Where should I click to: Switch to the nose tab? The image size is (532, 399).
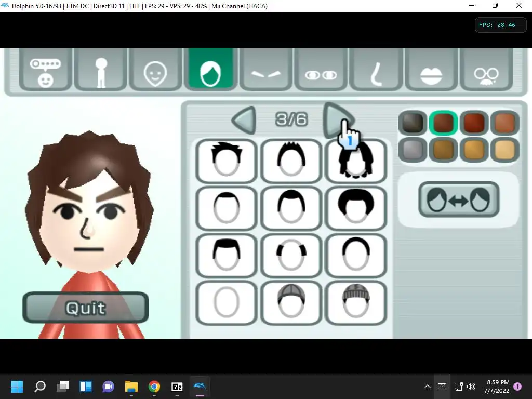coord(376,69)
